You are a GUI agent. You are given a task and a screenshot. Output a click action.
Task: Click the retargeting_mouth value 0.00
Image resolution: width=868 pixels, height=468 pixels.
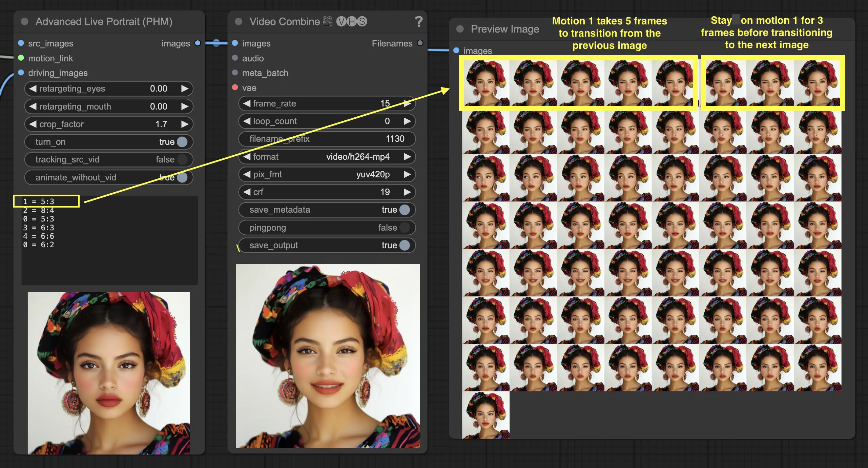tap(159, 106)
